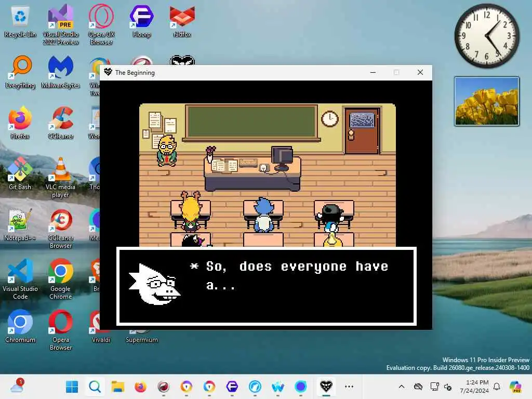The height and width of the screenshot is (399, 532).
Task: Open the Visual Studio Code desktop shortcut
Action: click(x=20, y=279)
